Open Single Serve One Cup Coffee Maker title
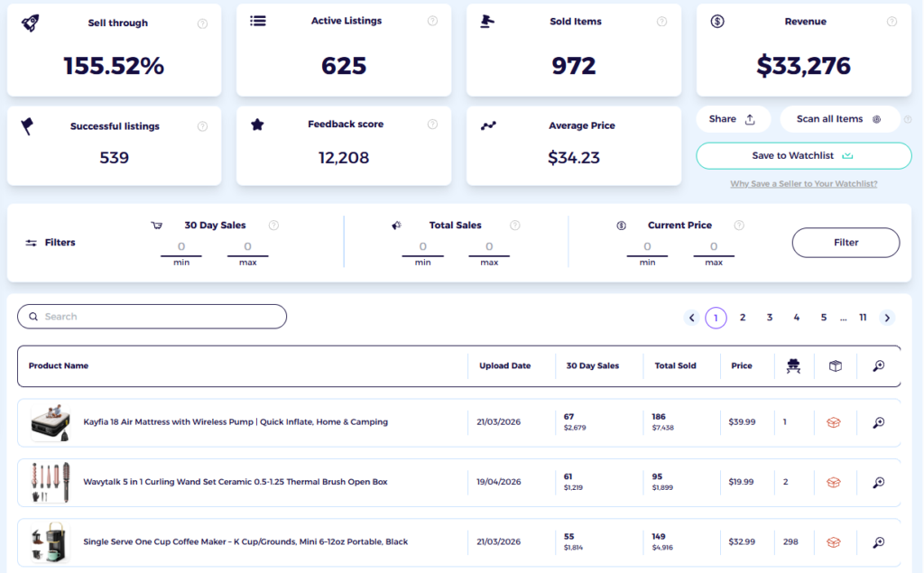924x573 pixels. click(x=245, y=541)
